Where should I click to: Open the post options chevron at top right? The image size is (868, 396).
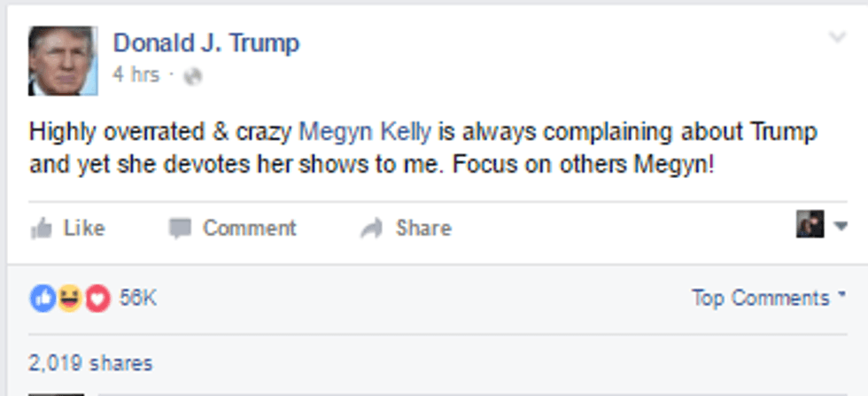[837, 37]
